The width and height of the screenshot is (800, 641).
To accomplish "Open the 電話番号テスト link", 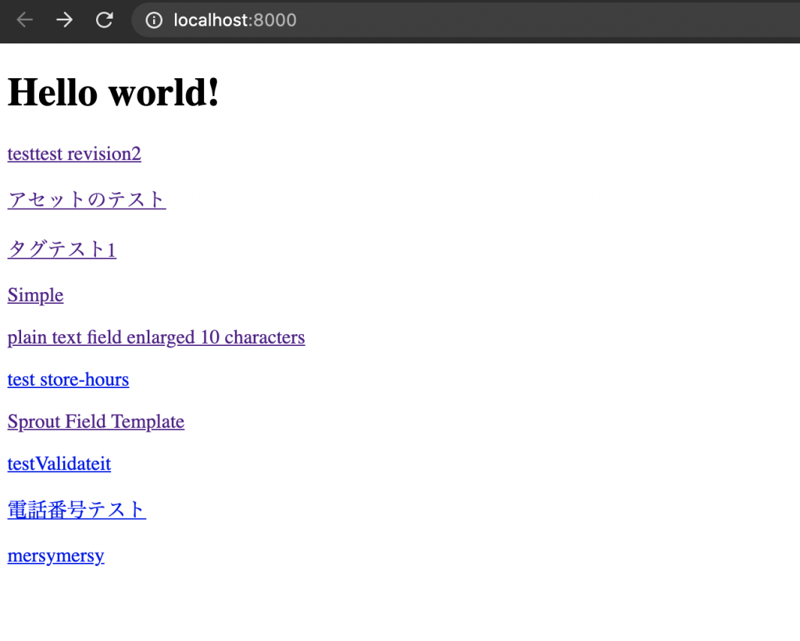I will pos(76,510).
